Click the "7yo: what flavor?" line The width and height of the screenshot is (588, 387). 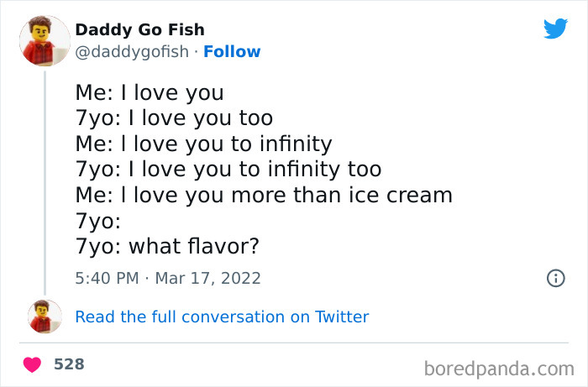[x=167, y=248]
